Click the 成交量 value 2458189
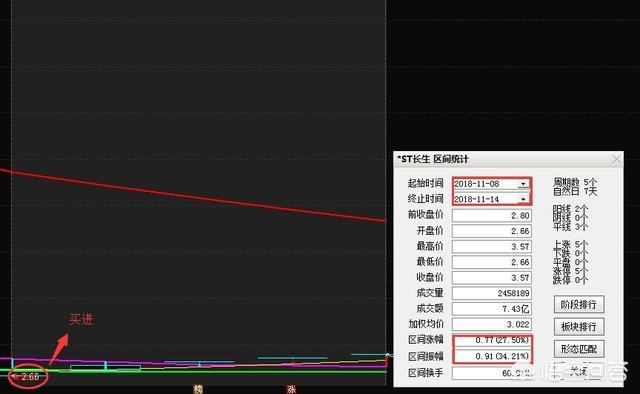This screenshot has width=640, height=394. (x=491, y=293)
